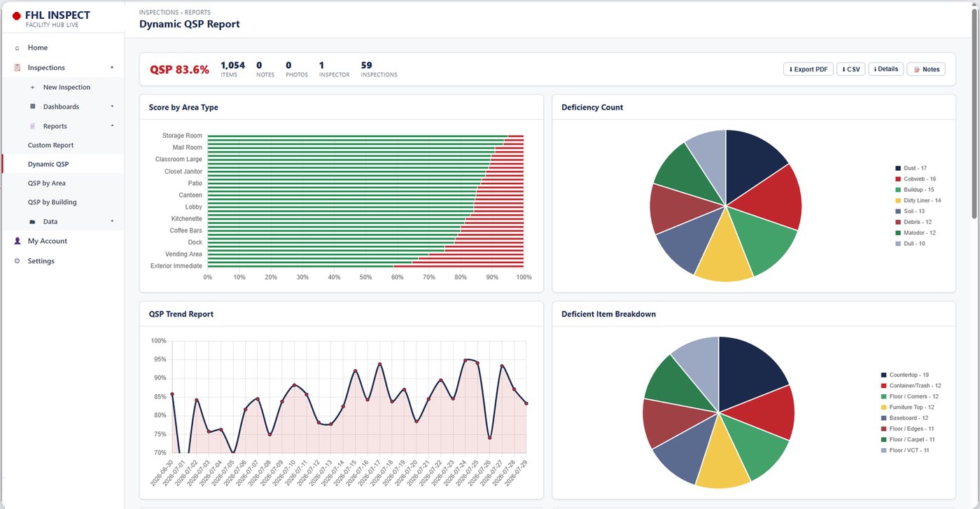Click the Data folder icon
Screen dimensions: 980x509
pyautogui.click(x=32, y=222)
